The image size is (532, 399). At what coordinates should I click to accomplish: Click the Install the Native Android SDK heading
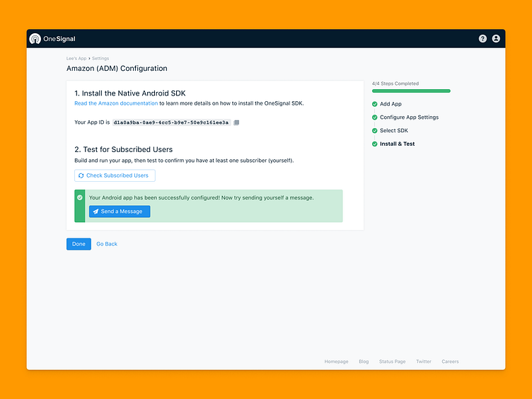[x=130, y=93]
